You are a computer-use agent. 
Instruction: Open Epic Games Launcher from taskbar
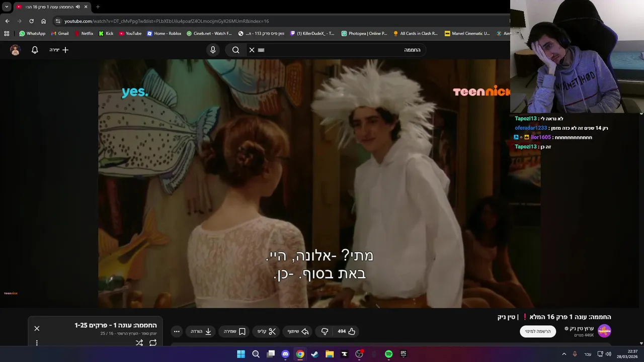coord(403,354)
